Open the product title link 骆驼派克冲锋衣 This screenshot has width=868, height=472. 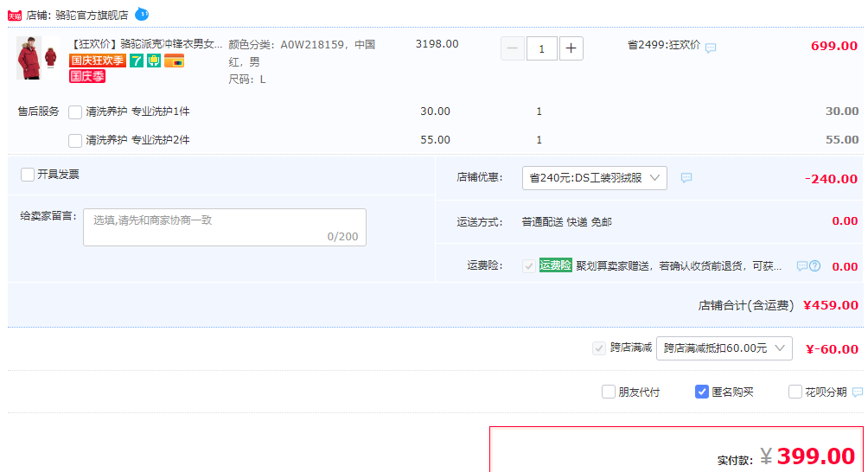tap(147, 44)
